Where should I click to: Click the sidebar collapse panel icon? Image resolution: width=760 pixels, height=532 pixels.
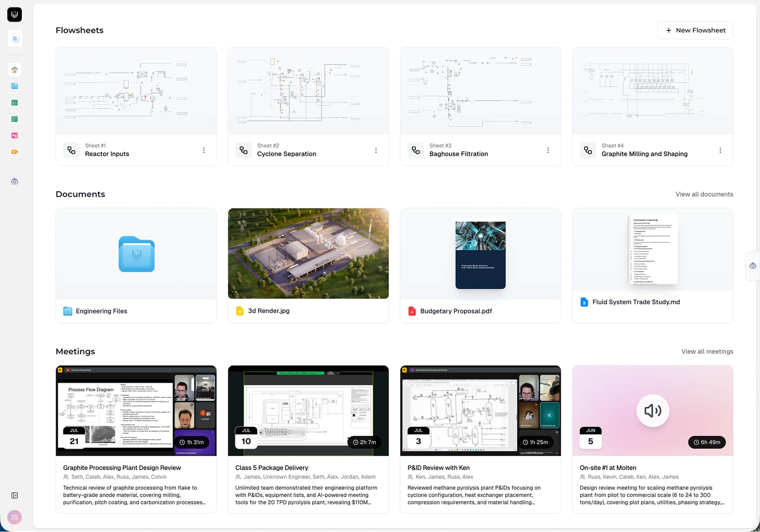[x=14, y=495]
